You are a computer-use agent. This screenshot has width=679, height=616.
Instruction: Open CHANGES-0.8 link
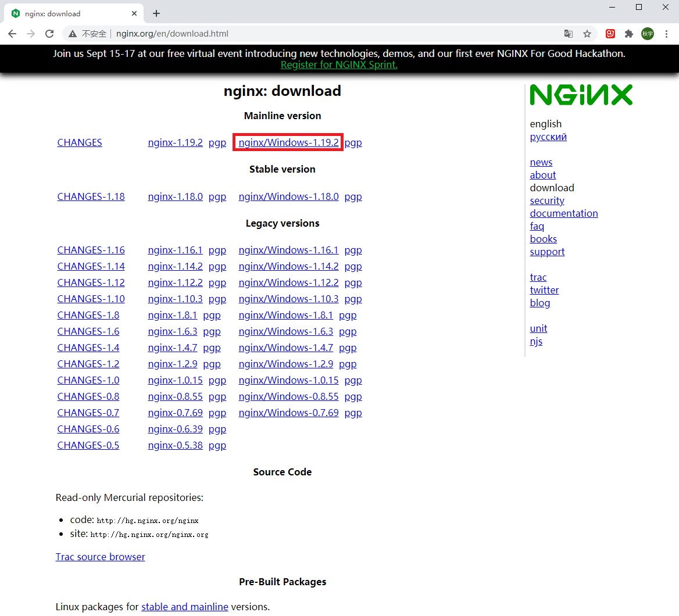click(88, 396)
